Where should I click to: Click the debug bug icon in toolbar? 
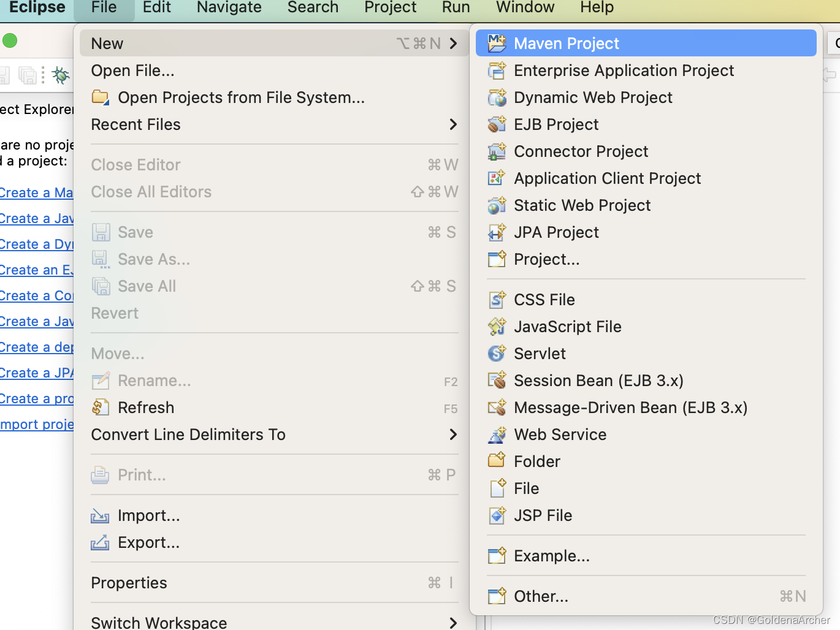coord(60,75)
